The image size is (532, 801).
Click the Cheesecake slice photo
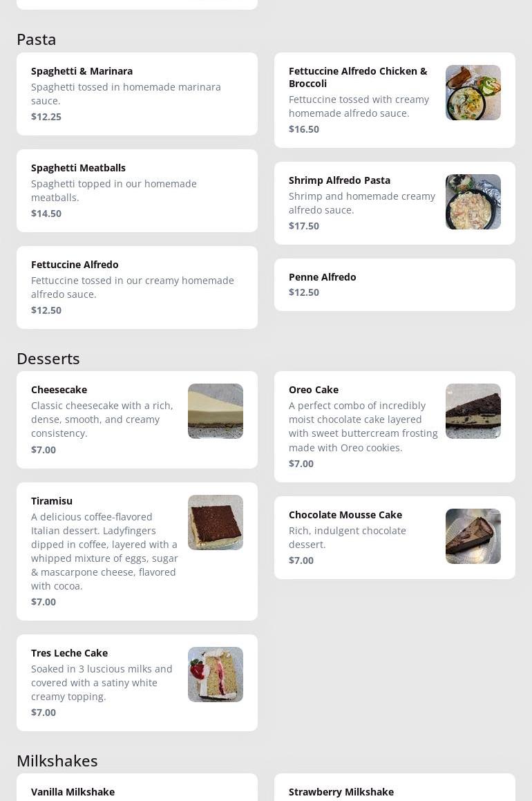(215, 411)
